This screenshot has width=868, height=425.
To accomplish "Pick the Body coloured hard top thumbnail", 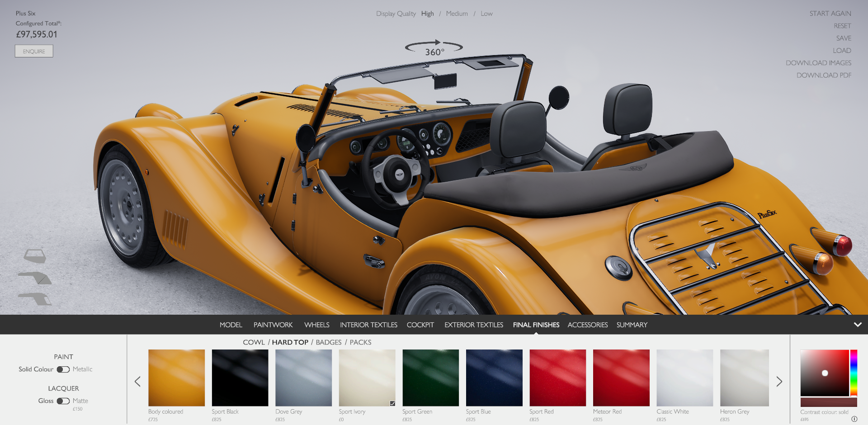I will click(x=176, y=378).
